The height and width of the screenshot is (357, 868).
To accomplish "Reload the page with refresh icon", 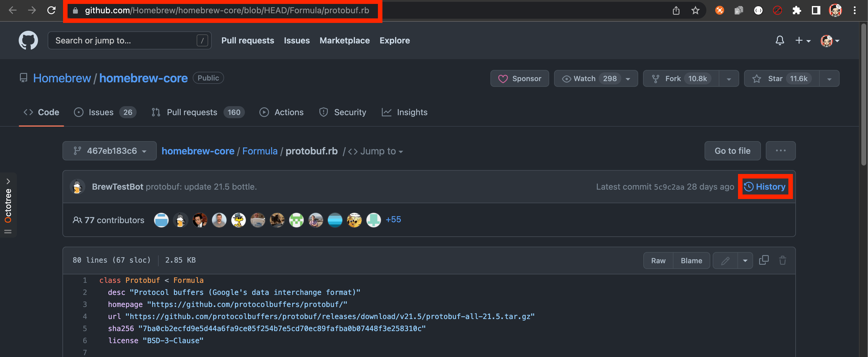I will (52, 11).
